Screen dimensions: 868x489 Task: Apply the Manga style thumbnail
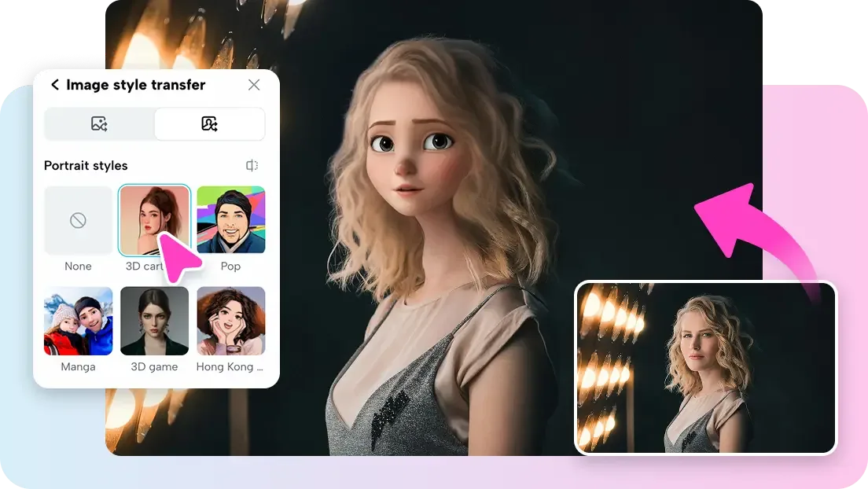click(x=78, y=321)
